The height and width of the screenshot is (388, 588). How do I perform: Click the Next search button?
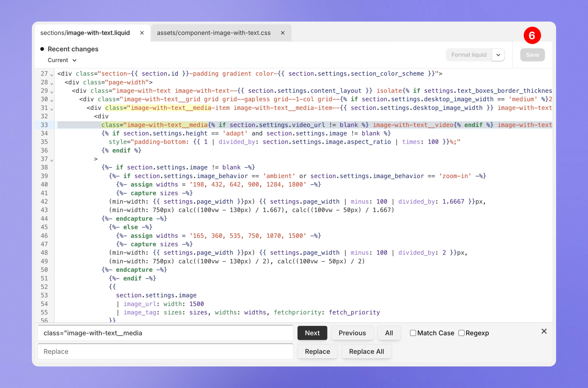312,333
